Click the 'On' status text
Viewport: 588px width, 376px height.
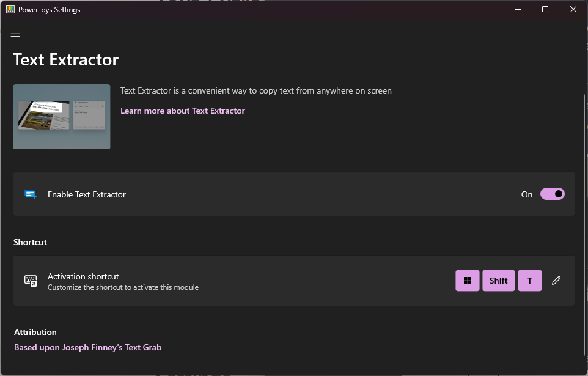[527, 194]
